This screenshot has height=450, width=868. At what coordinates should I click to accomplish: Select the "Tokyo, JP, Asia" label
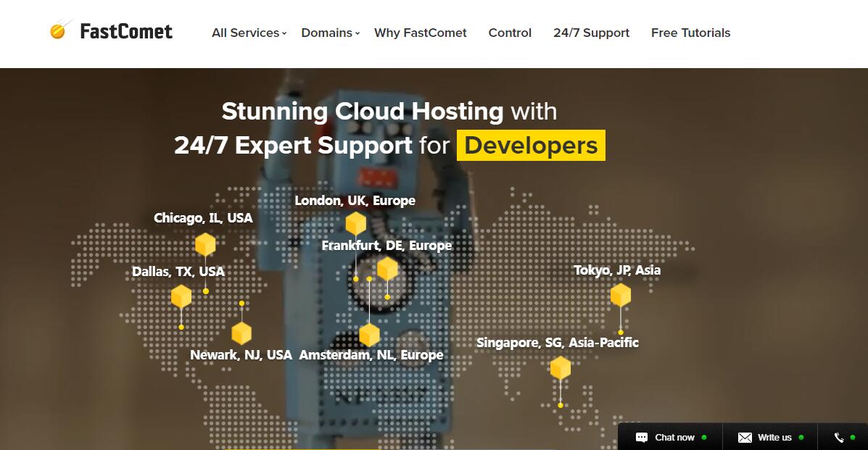pyautogui.click(x=617, y=270)
